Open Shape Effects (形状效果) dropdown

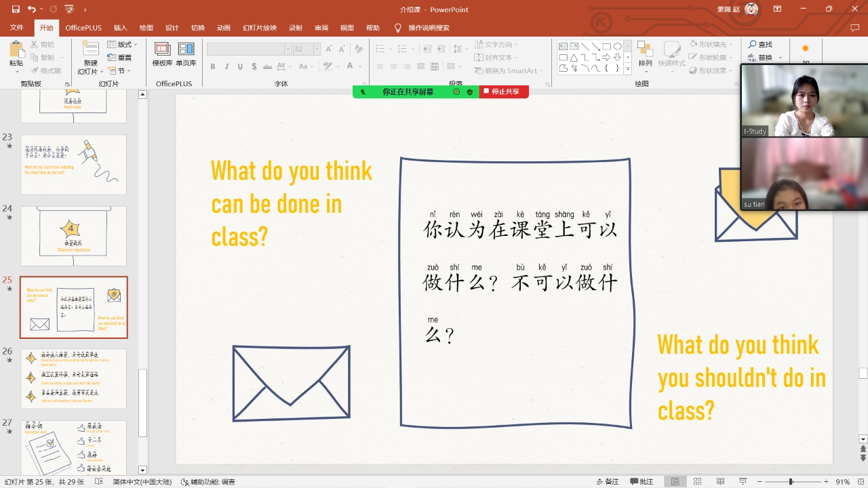tap(711, 70)
